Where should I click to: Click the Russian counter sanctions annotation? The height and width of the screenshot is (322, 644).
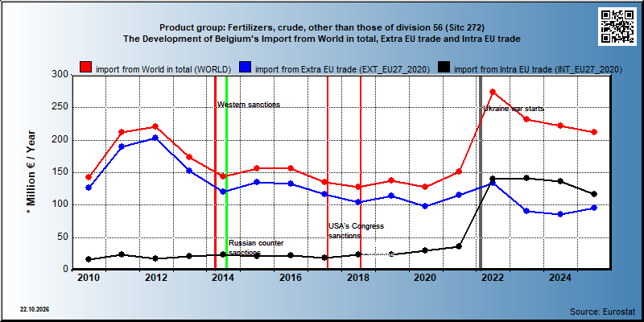point(256,248)
